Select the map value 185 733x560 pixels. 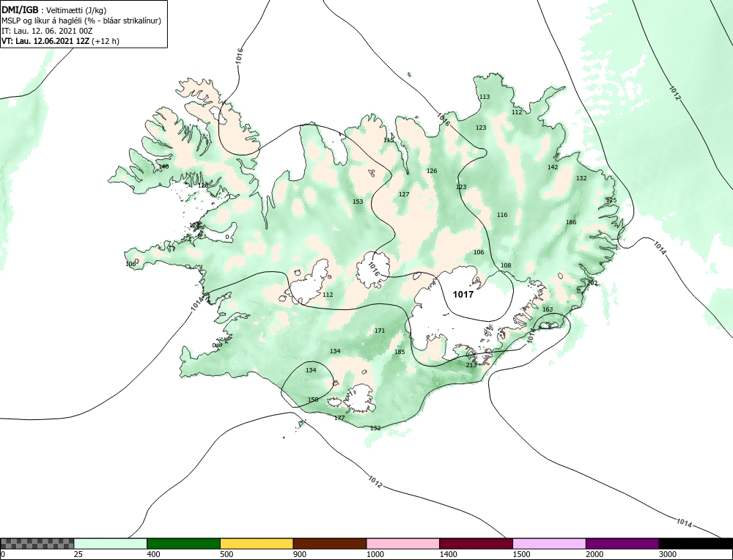click(x=399, y=352)
